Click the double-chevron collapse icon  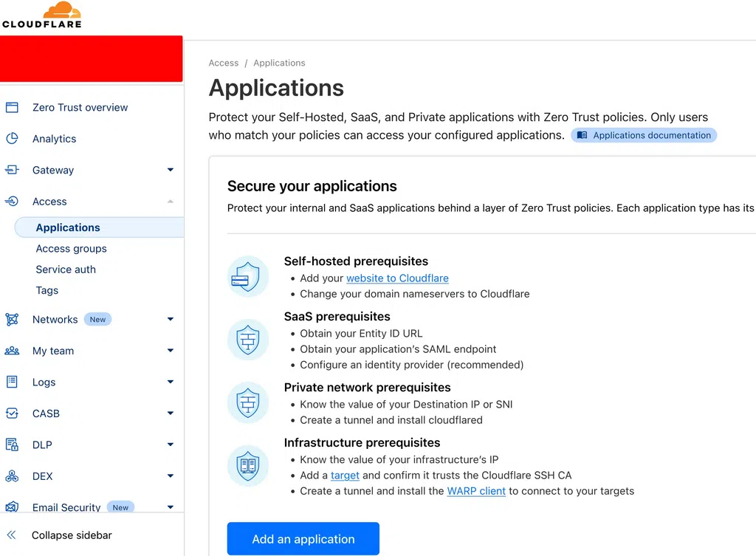pos(12,535)
